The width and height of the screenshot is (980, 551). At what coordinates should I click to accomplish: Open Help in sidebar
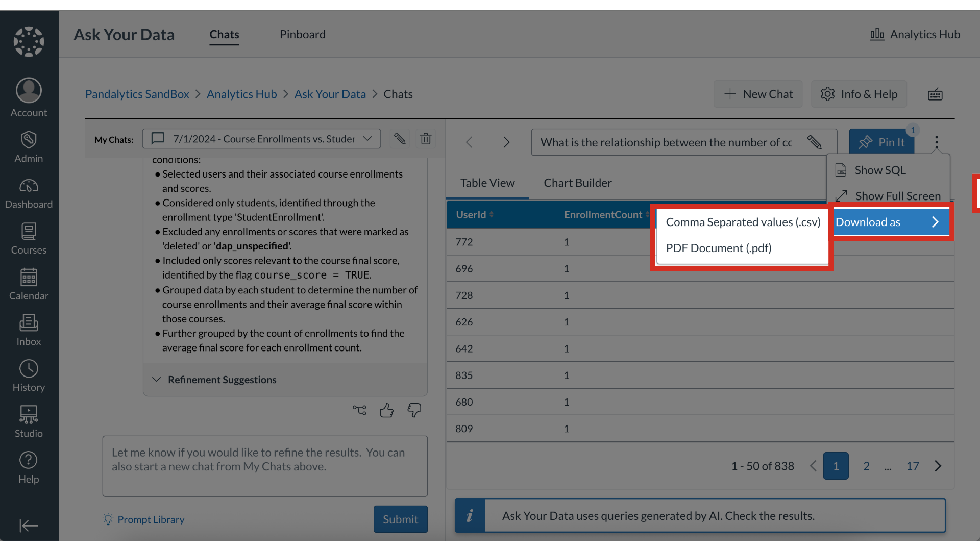pos(29,468)
